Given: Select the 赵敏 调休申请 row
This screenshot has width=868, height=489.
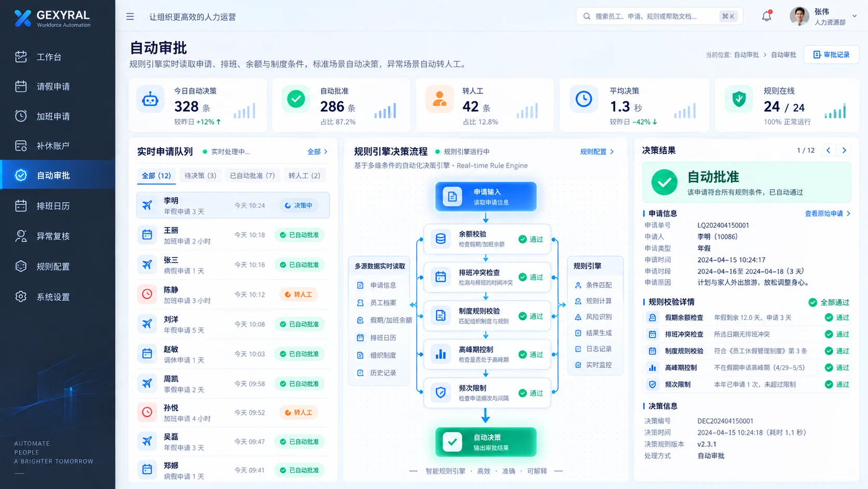Looking at the screenshot, I should pyautogui.click(x=233, y=354).
